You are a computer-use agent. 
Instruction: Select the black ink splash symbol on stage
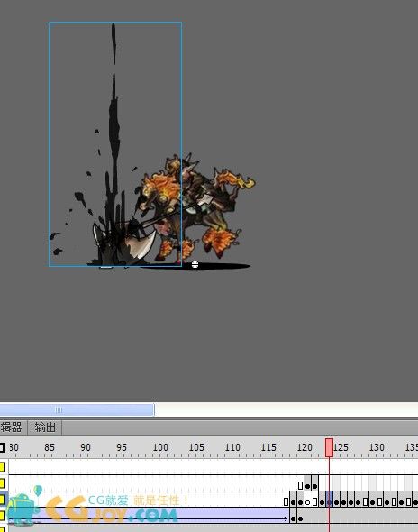[115, 144]
